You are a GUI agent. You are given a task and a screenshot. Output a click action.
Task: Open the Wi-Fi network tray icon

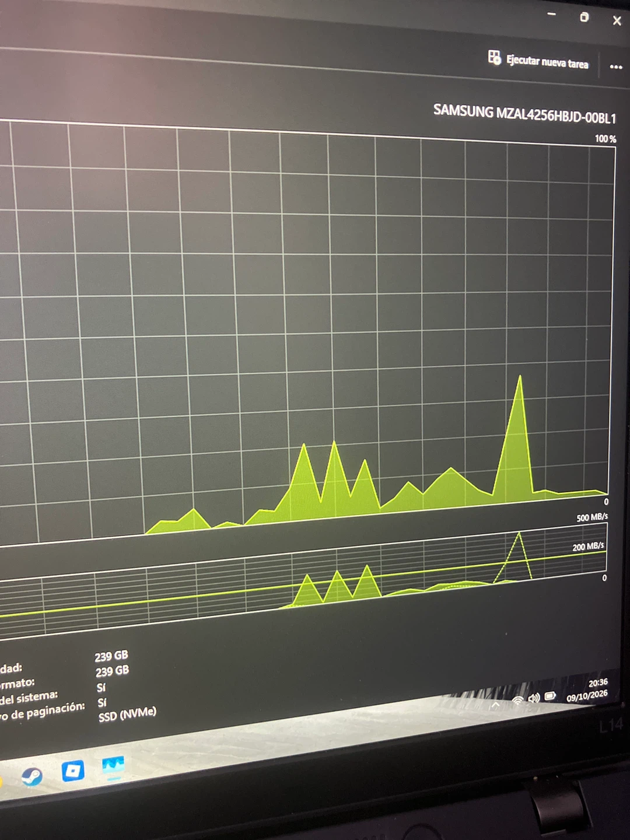[517, 701]
